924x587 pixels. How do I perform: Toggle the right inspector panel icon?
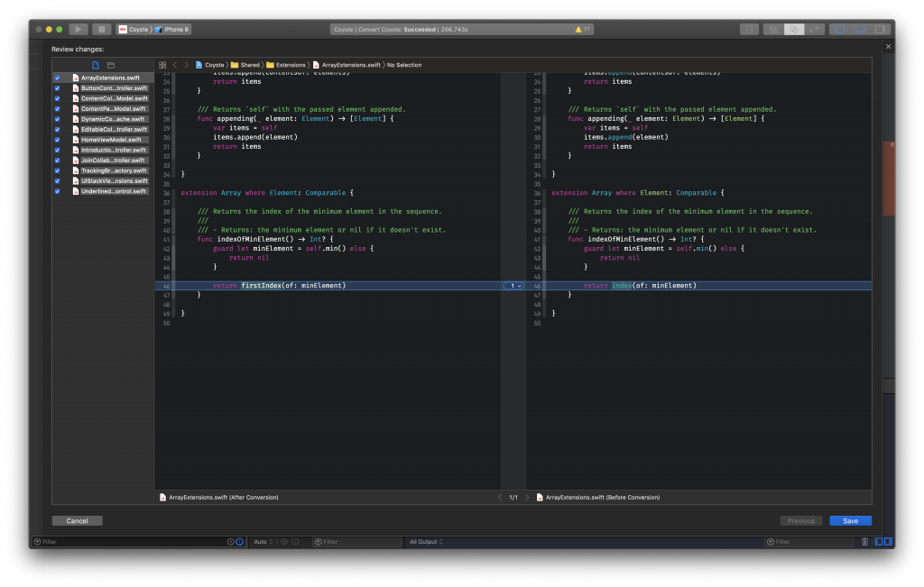879,30
